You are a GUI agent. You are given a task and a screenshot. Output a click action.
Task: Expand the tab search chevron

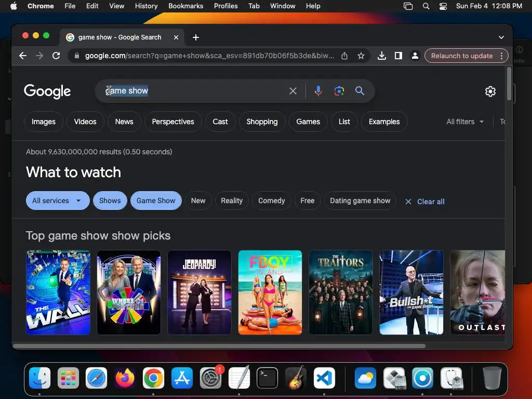click(x=501, y=37)
